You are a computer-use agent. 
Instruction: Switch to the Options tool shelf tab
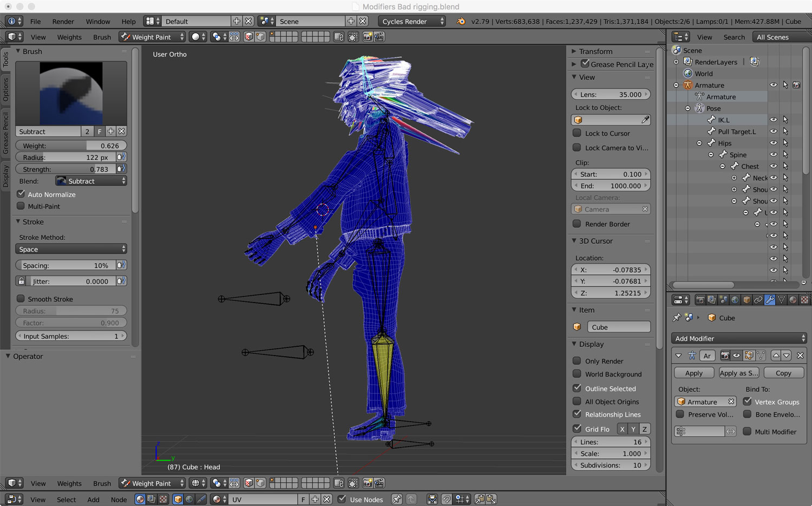click(6, 89)
